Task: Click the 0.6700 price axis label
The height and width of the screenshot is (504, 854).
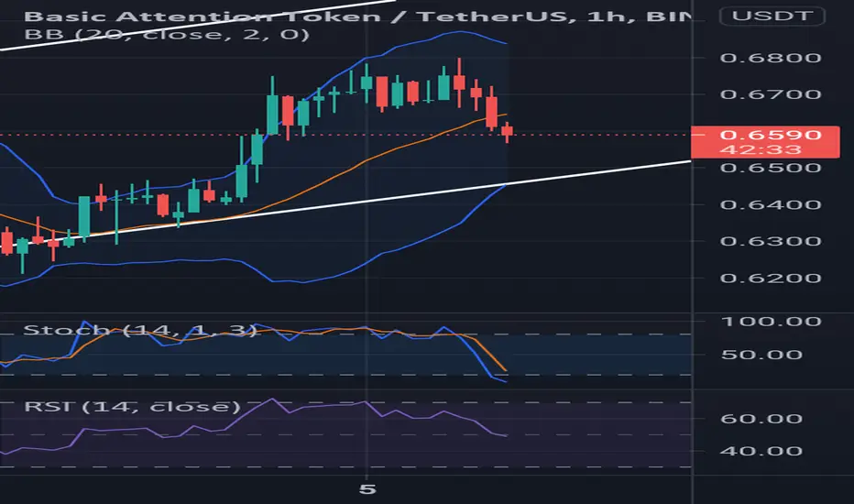Action: point(771,94)
